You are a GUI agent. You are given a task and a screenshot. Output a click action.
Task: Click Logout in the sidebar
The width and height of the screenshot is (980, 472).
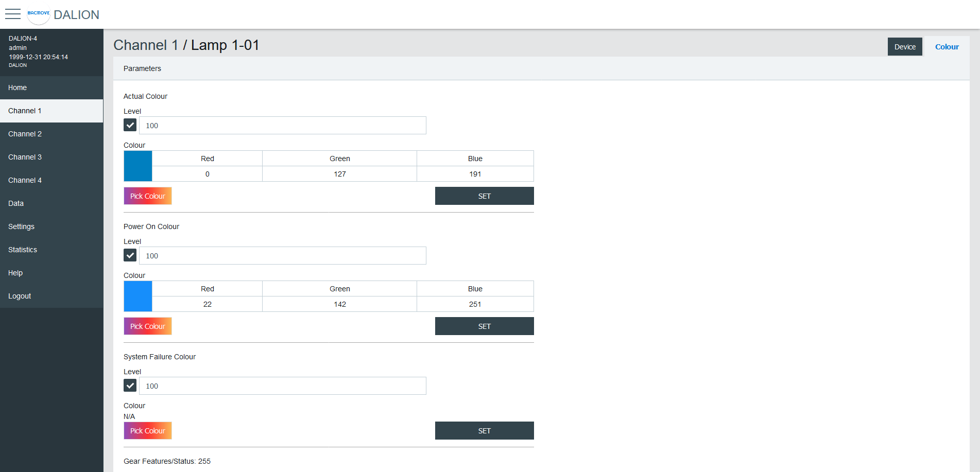tap(20, 296)
